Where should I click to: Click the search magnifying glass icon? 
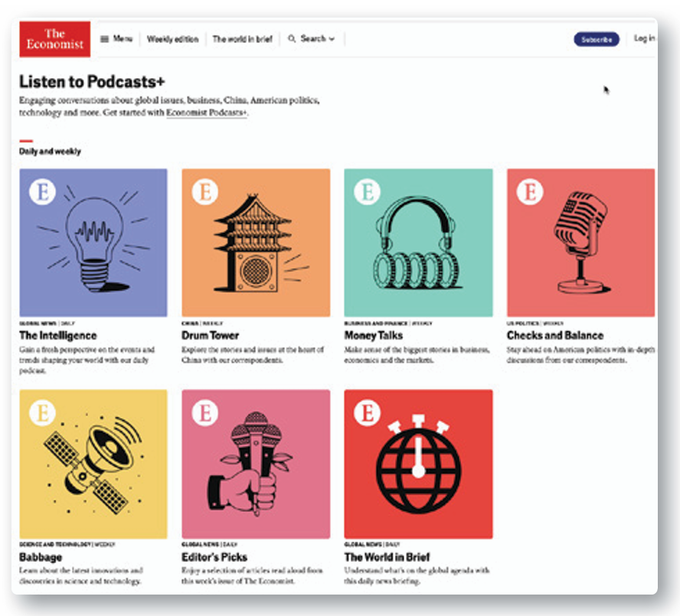point(292,39)
